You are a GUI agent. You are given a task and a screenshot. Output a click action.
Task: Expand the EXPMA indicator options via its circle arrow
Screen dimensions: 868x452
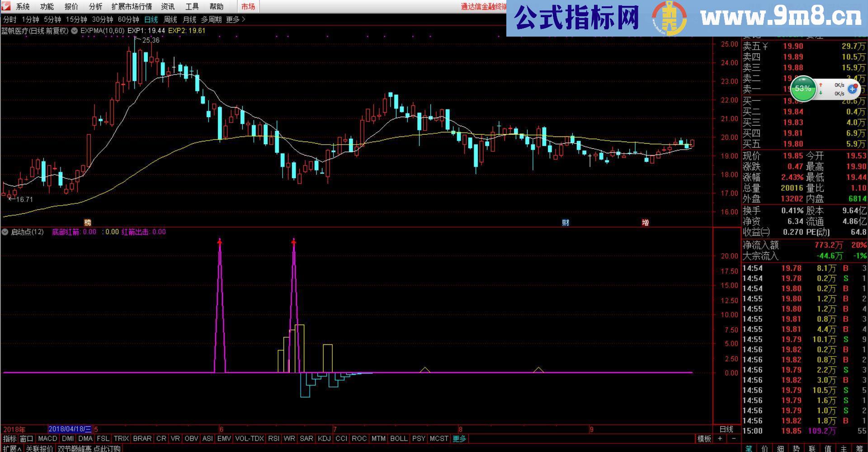click(75, 32)
